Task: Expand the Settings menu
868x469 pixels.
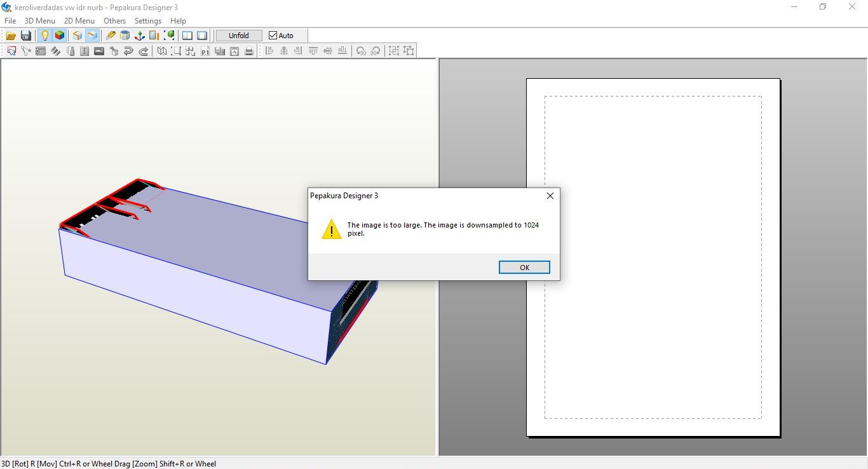Action: point(148,20)
